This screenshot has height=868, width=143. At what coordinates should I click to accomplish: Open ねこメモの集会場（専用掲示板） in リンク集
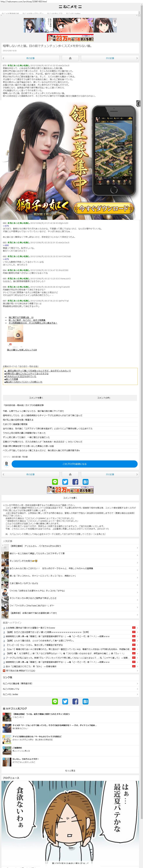click(70, 683)
